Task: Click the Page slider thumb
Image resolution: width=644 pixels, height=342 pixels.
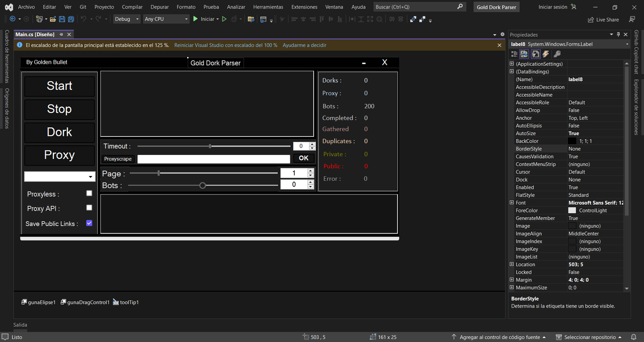Action: pos(158,173)
